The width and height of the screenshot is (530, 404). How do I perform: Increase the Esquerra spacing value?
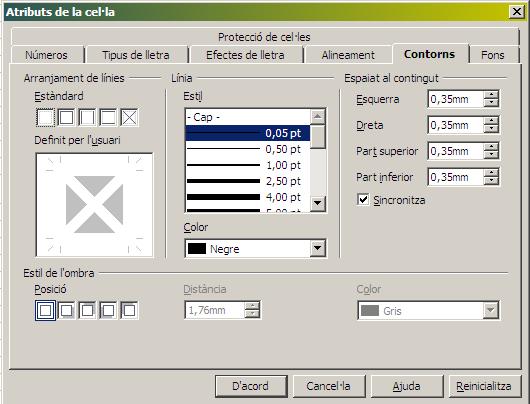(x=491, y=95)
